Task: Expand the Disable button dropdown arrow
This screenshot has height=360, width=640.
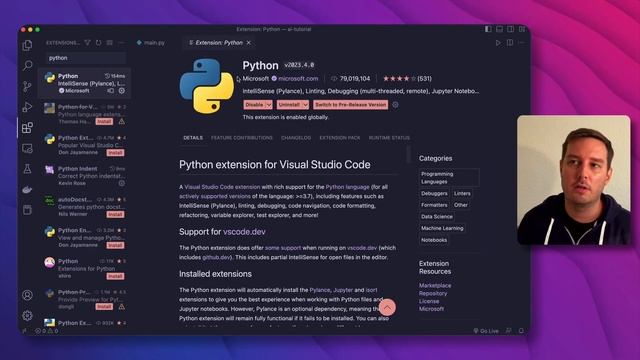Action: pyautogui.click(x=269, y=105)
